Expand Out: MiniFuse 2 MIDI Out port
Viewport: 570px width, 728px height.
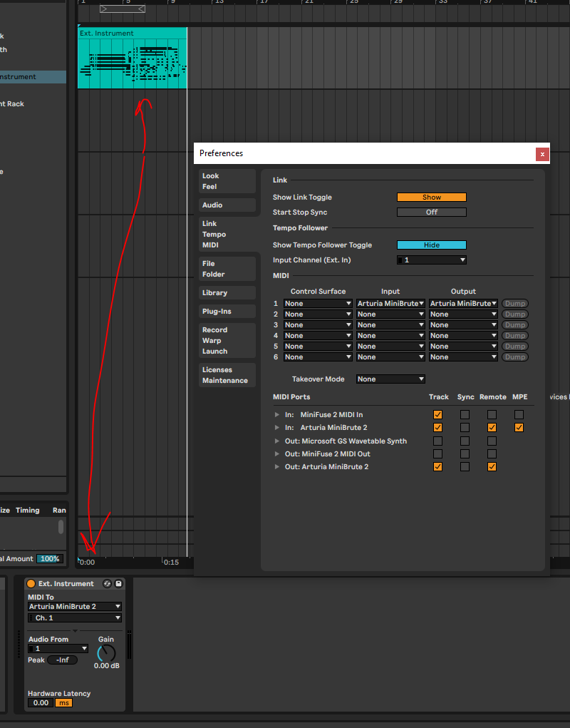[x=277, y=454]
